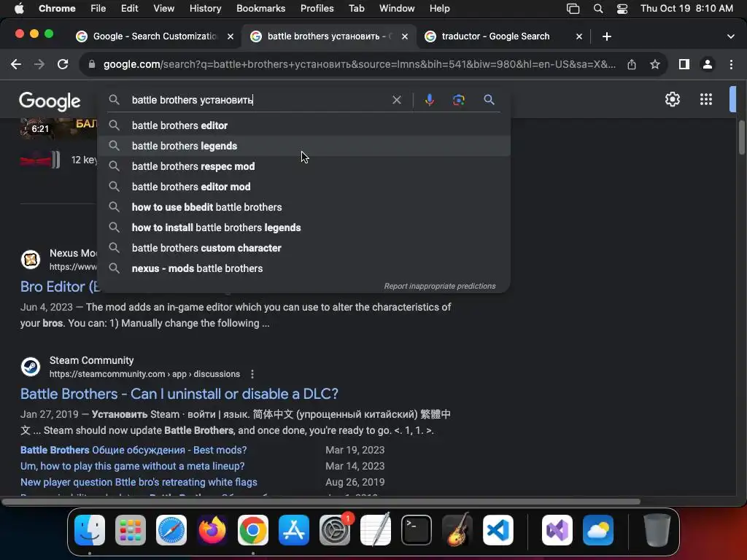Open options for Steam Community result
Screen dimensions: 747x560
(x=252, y=374)
